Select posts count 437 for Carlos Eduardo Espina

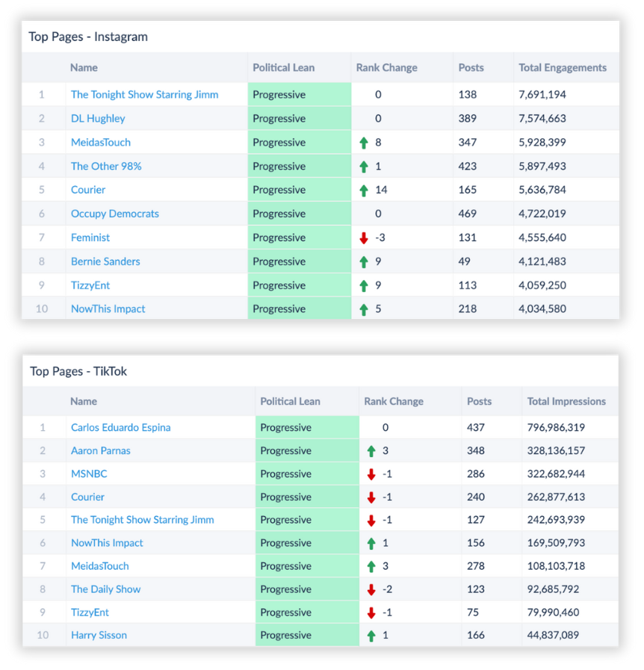(x=476, y=427)
